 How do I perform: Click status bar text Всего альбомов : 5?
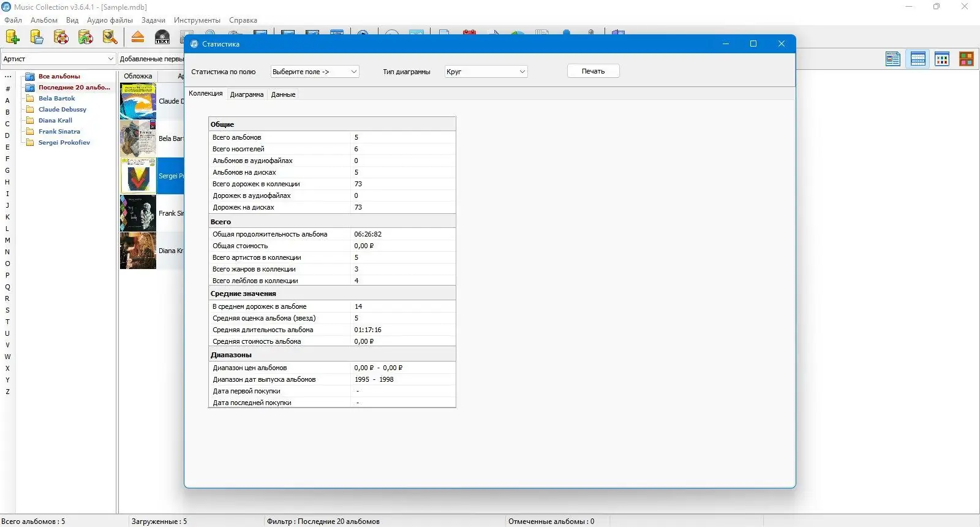point(33,521)
